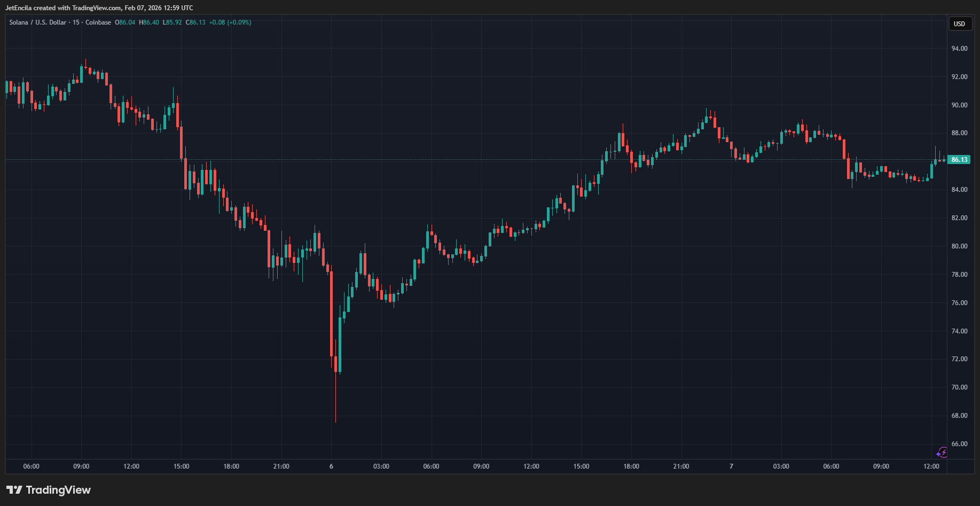Select the 15 interval label in legend
980x506 pixels.
click(x=76, y=22)
